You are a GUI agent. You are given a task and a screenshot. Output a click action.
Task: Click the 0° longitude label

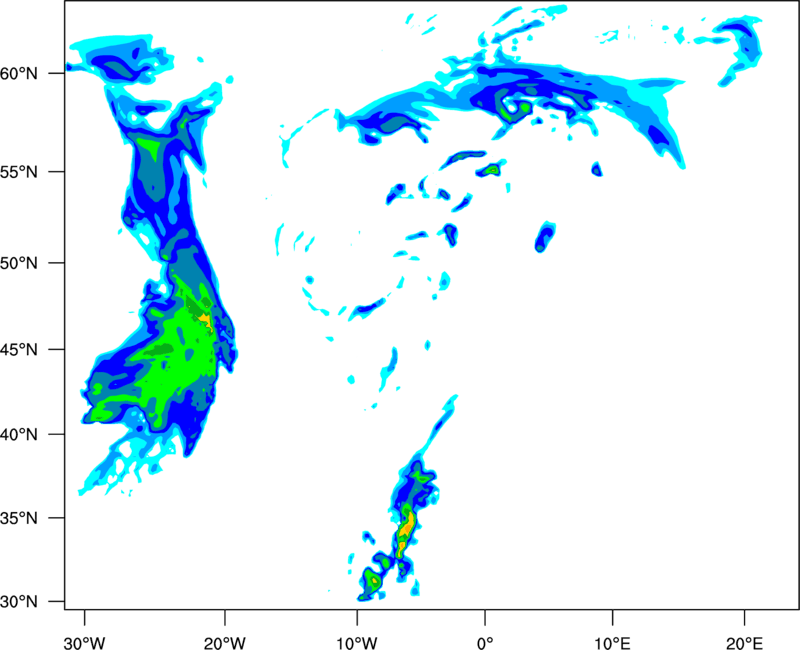[x=485, y=642]
